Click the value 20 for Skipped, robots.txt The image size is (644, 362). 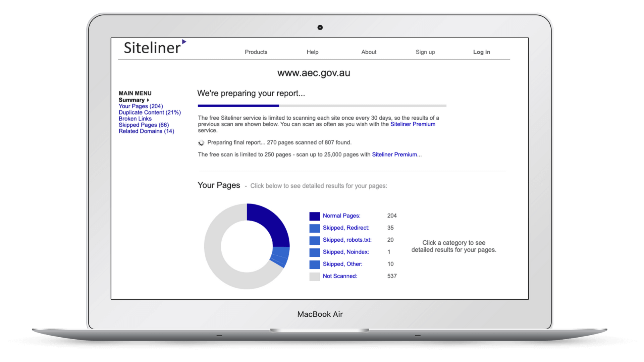[x=390, y=240]
